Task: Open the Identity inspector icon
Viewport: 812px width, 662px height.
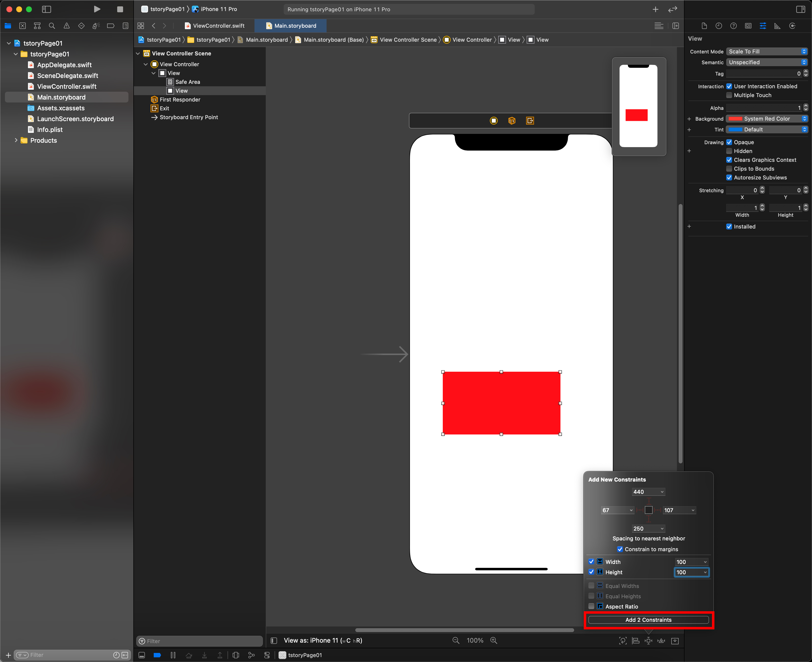Action: tap(748, 26)
